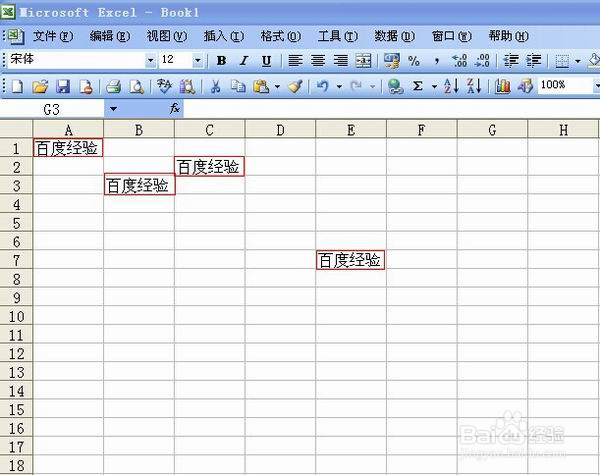Increase decimal places
Viewport: 600px width, 475px height.
coord(459,60)
